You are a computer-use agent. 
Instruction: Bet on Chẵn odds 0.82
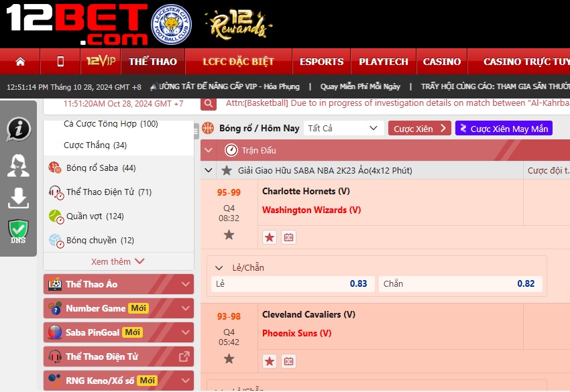tap(461, 283)
